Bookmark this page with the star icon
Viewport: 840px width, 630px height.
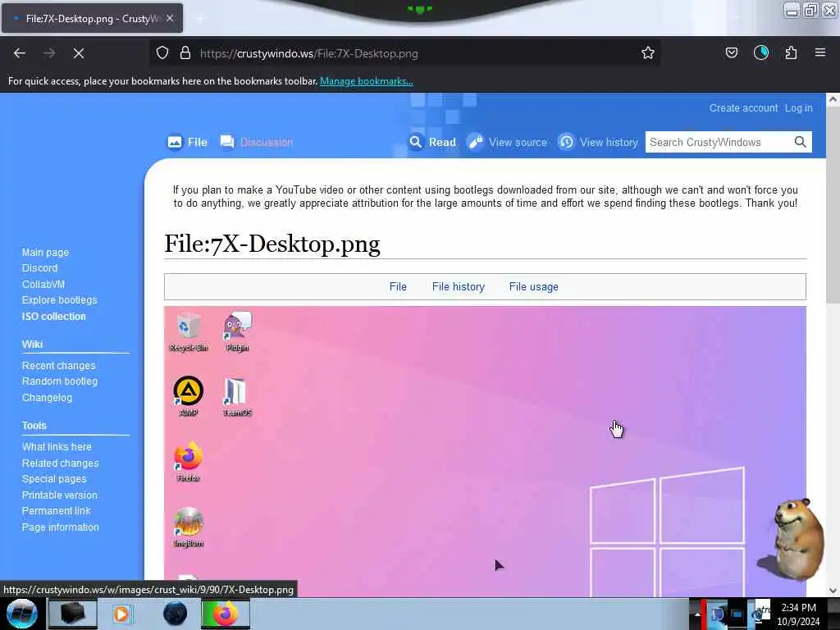tap(648, 53)
